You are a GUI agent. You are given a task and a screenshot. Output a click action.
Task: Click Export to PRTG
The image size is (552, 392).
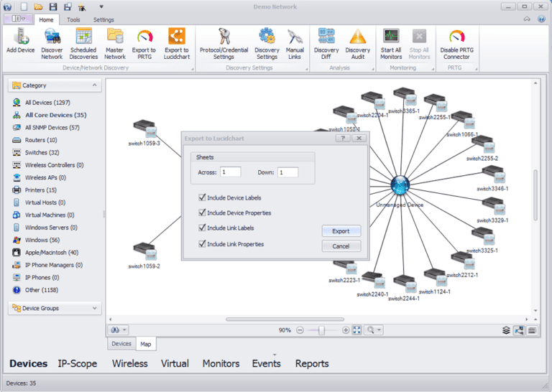point(144,44)
